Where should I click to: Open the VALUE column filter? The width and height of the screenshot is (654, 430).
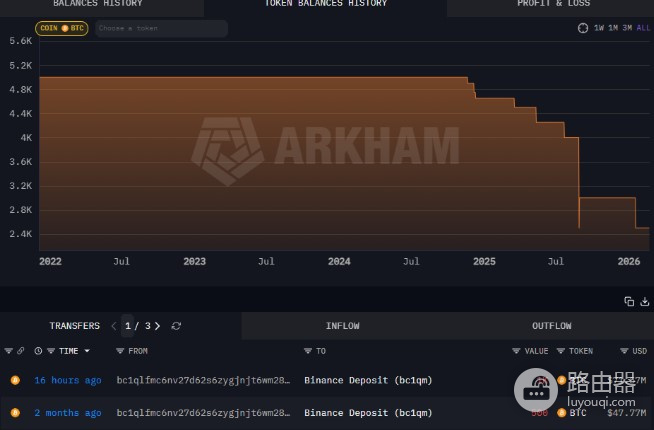516,351
